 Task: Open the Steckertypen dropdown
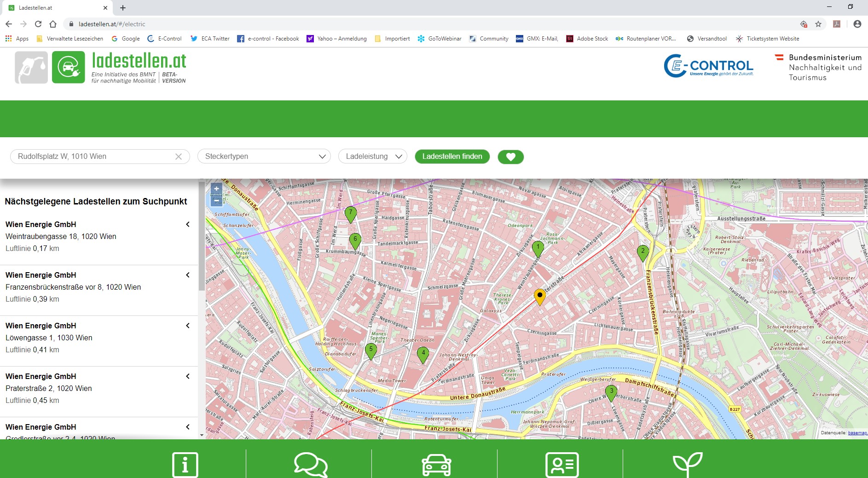(x=264, y=157)
